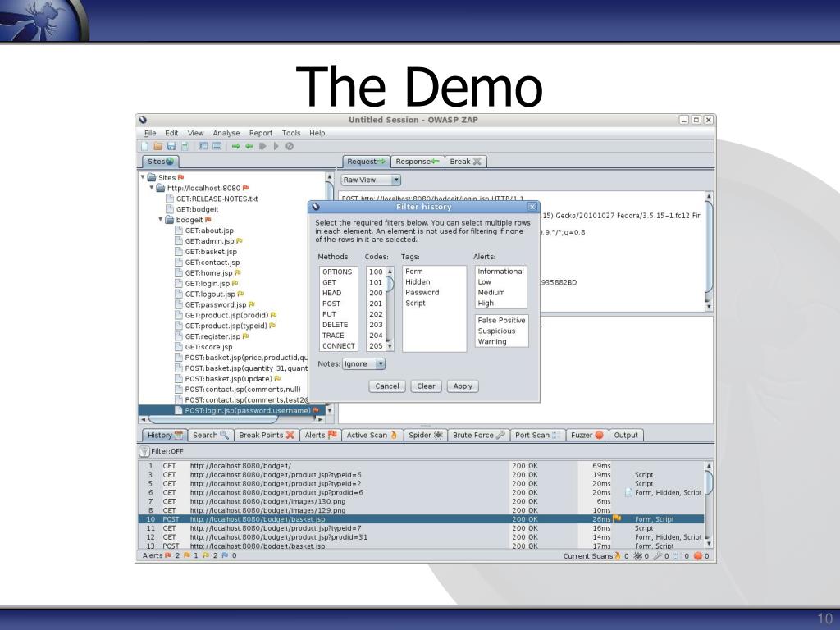The height and width of the screenshot is (630, 840).
Task: Collapse the http://localhost:8080 tree node
Action: (152, 188)
